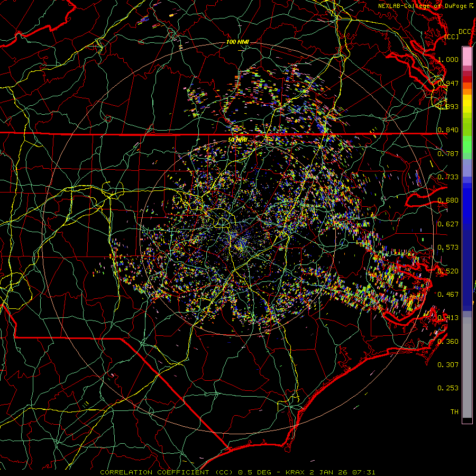Click the 0.253 legend value
476x476 pixels.
point(448,388)
